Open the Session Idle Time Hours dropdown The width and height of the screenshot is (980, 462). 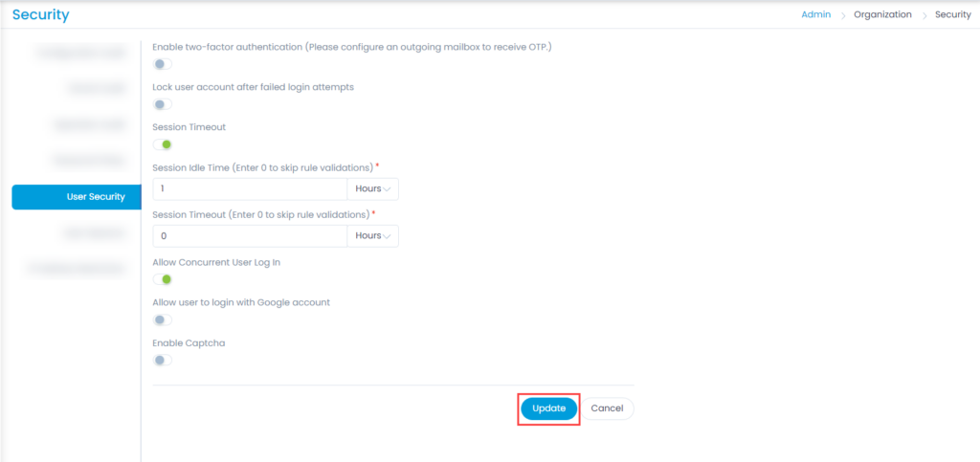(372, 189)
